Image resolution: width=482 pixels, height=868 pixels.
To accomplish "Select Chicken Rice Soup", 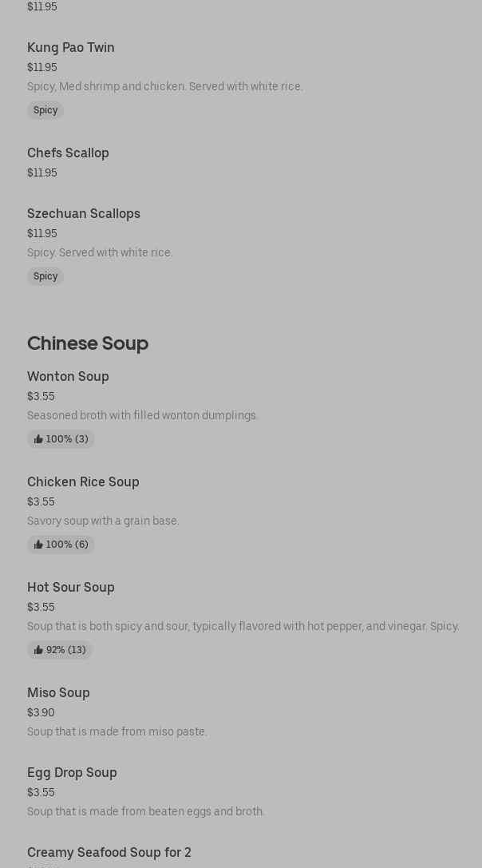I will click(83, 482).
